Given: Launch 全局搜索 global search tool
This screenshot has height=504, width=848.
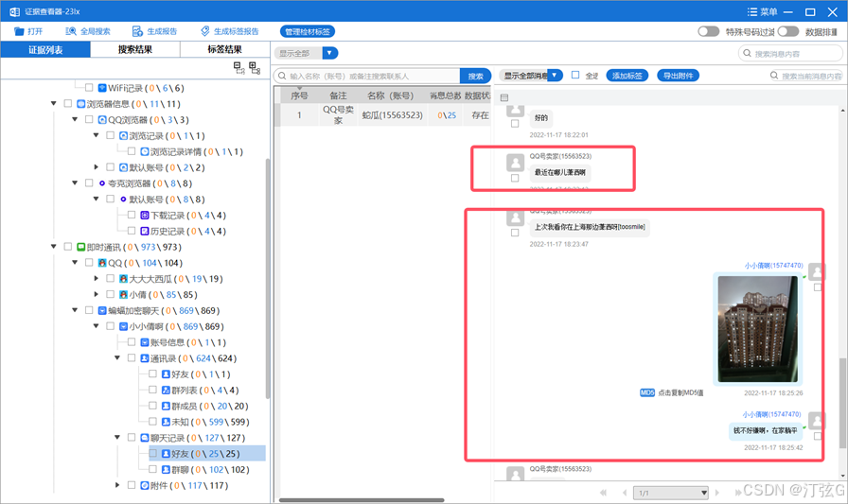Looking at the screenshot, I should pyautogui.click(x=71, y=31).
